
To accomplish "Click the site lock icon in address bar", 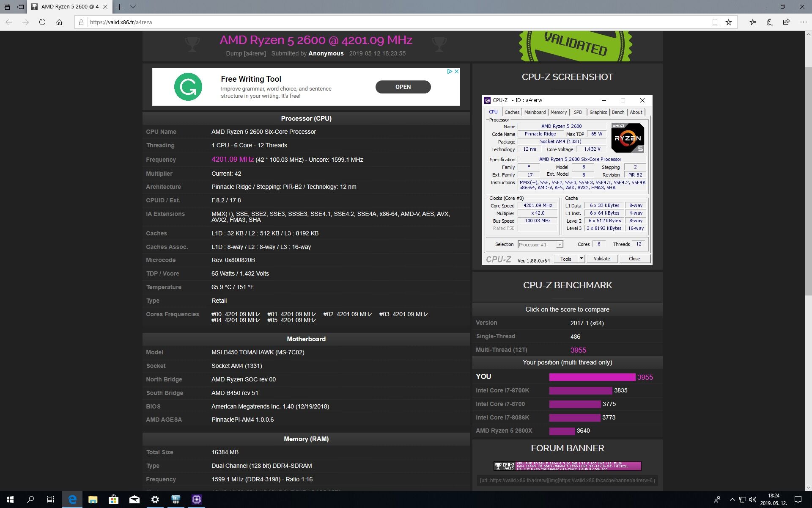I will click(x=81, y=22).
